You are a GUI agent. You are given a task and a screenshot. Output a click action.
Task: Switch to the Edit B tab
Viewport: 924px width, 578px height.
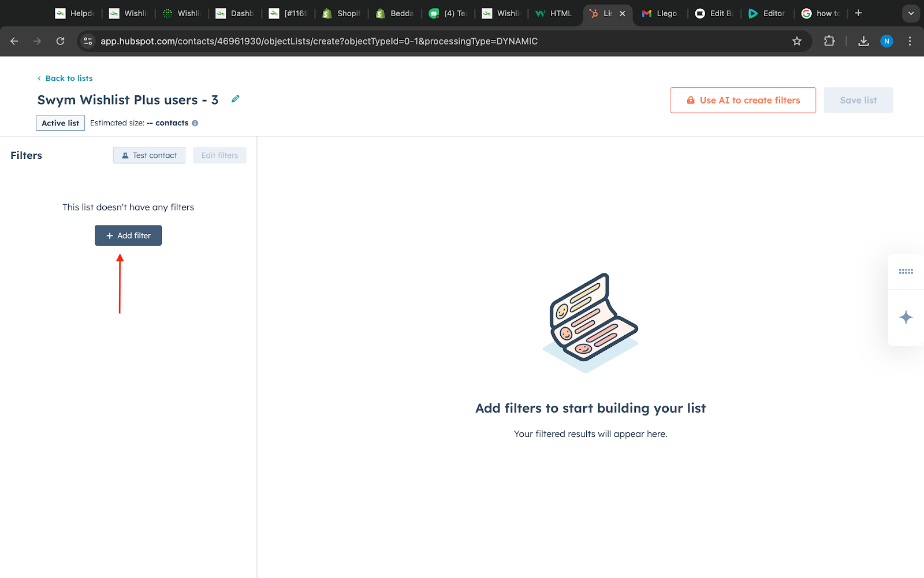(x=714, y=13)
